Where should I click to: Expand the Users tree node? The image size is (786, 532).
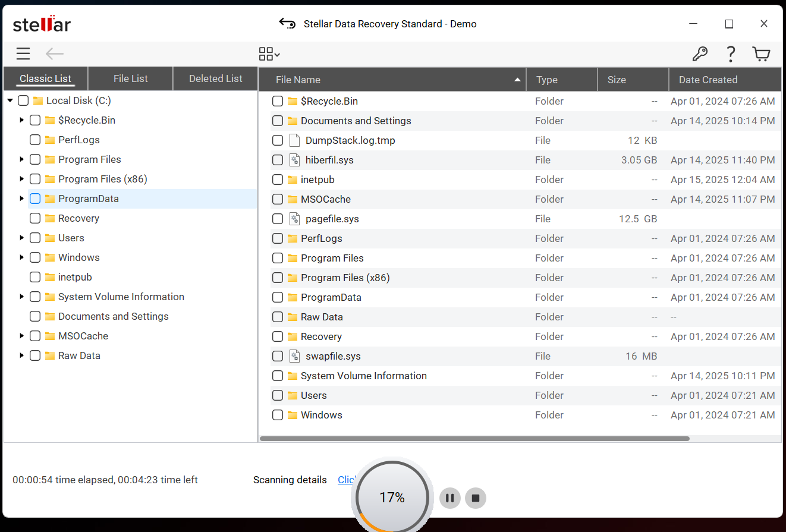(x=22, y=238)
